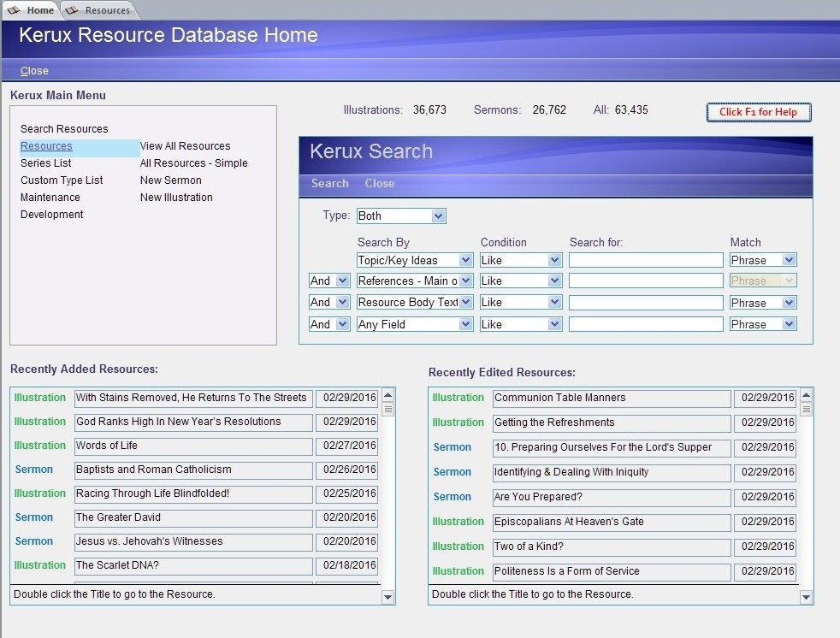Open Match dropdown for Resource Body Text row

(x=789, y=303)
